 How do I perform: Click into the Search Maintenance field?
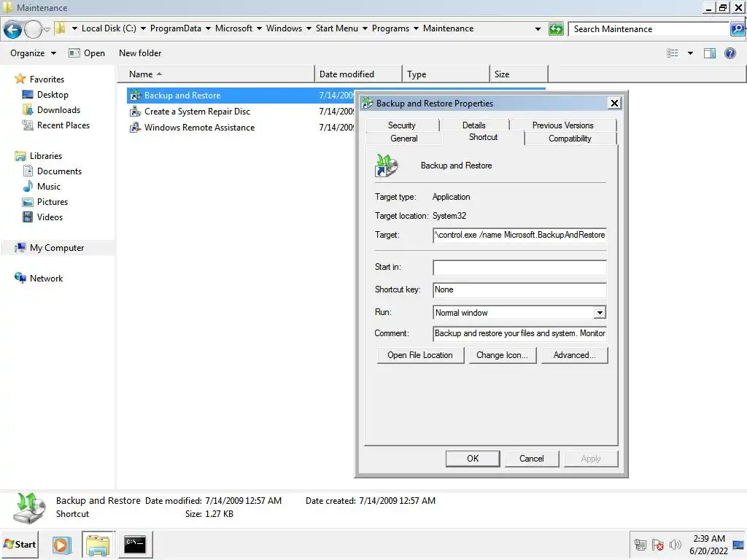pyautogui.click(x=649, y=29)
